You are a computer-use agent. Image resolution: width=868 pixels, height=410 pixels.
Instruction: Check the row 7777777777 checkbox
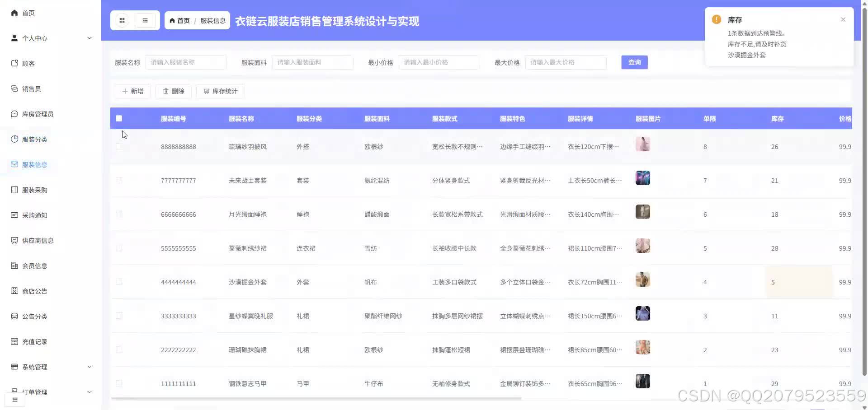(x=119, y=180)
